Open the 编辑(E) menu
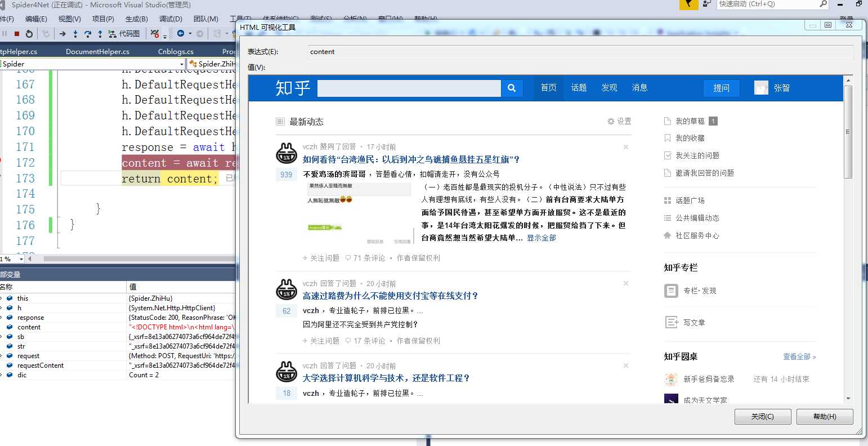Screen dimensions: 868x446 click(x=36, y=19)
